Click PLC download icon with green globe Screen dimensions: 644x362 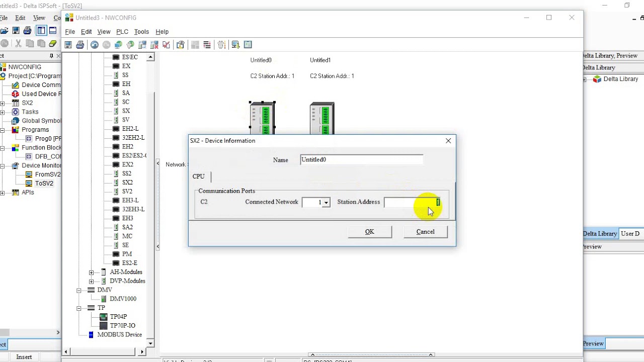click(x=130, y=45)
